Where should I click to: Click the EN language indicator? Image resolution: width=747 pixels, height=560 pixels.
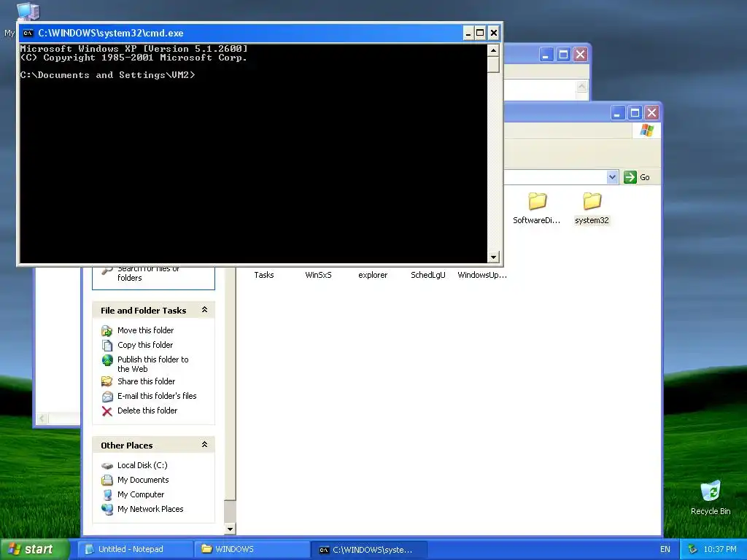click(665, 549)
